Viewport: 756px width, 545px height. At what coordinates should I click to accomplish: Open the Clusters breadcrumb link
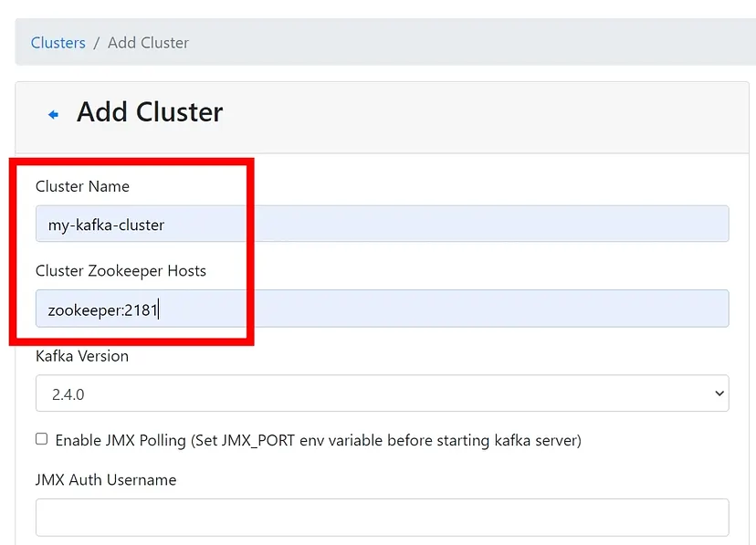[58, 43]
